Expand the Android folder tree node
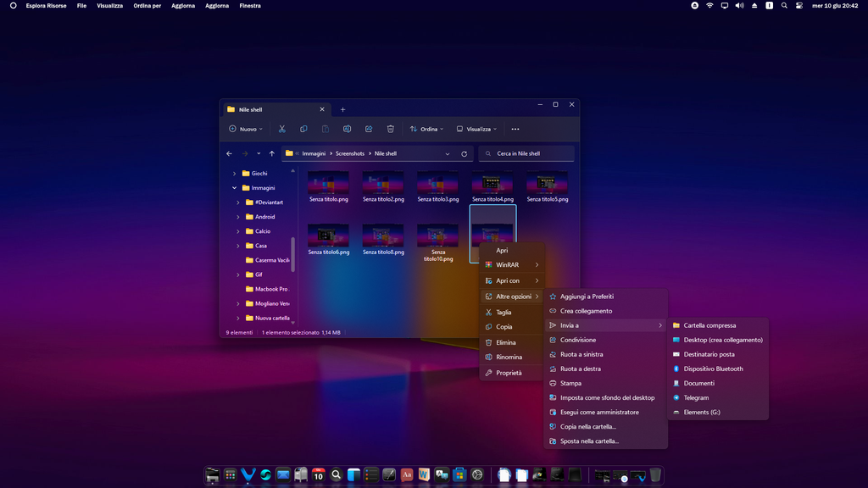This screenshot has height=488, width=868. [238, 217]
